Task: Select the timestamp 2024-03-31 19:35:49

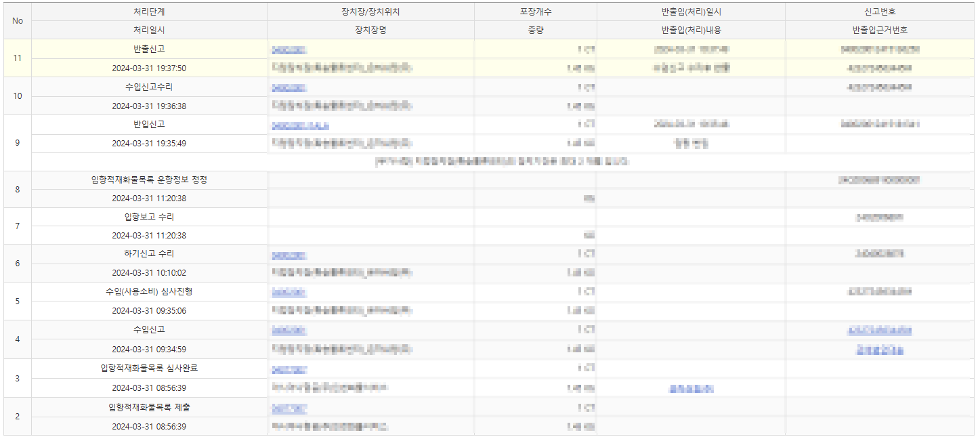Action: point(149,144)
